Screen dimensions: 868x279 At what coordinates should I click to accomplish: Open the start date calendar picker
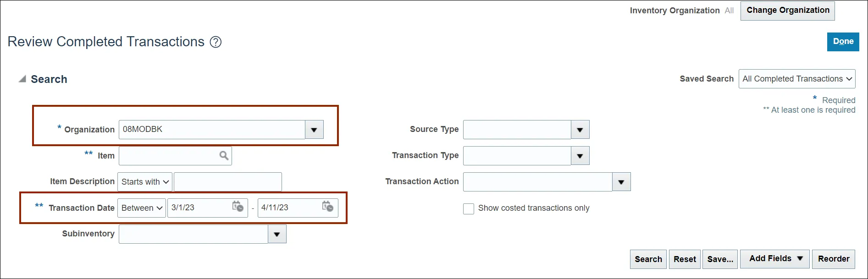[238, 207]
